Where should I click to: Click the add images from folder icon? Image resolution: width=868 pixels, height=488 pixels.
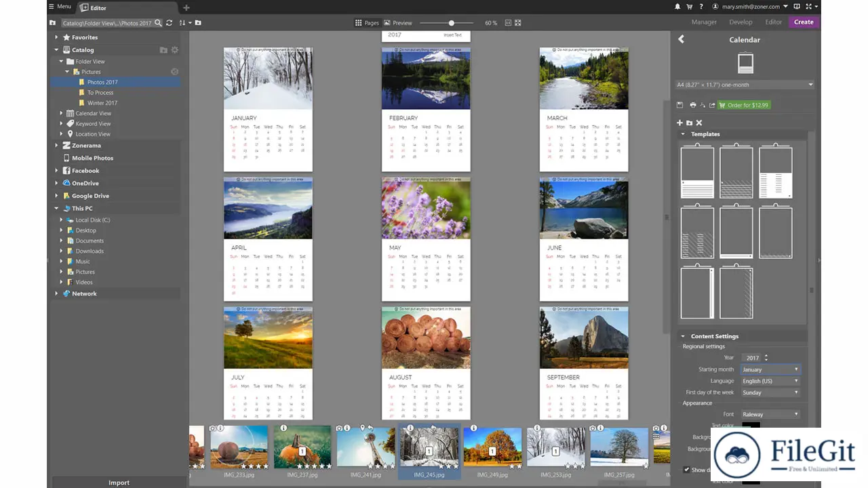(x=690, y=123)
